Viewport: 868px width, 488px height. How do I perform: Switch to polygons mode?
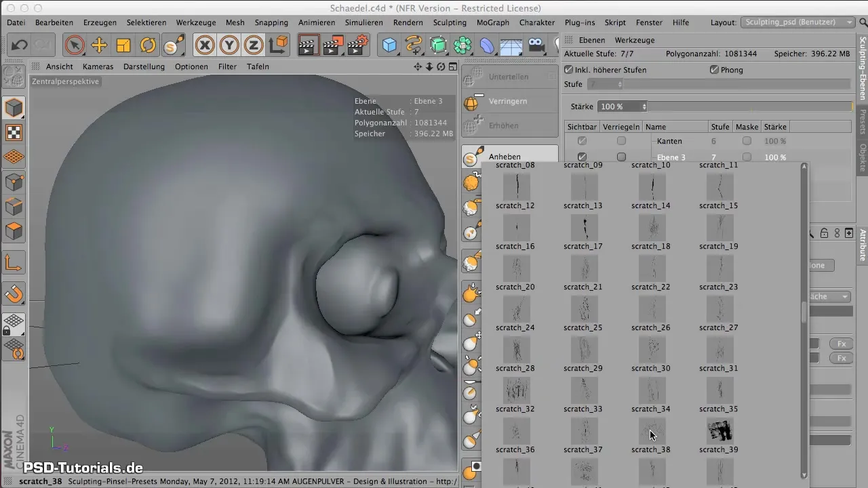(14, 231)
